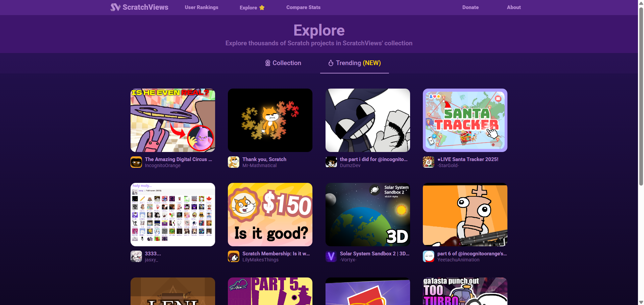Open the $150 Is it good? thumbnail

(270, 214)
